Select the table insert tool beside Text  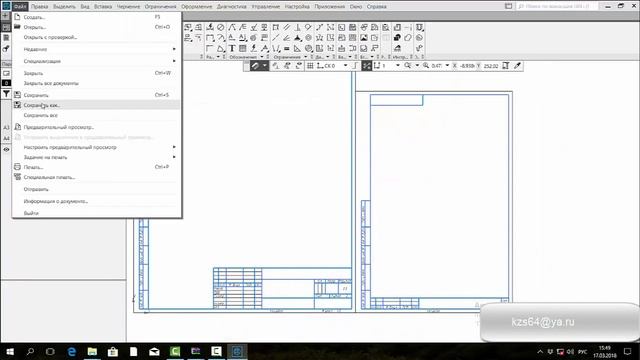click(242, 49)
